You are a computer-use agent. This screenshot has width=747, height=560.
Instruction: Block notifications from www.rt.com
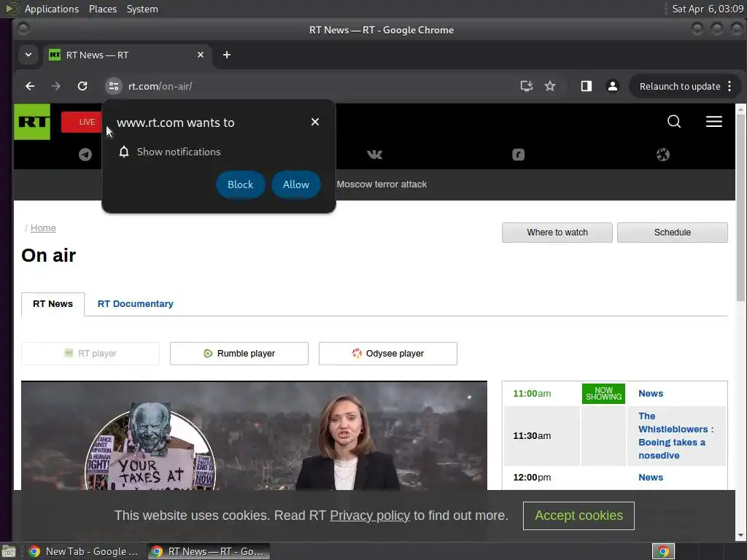click(x=240, y=184)
